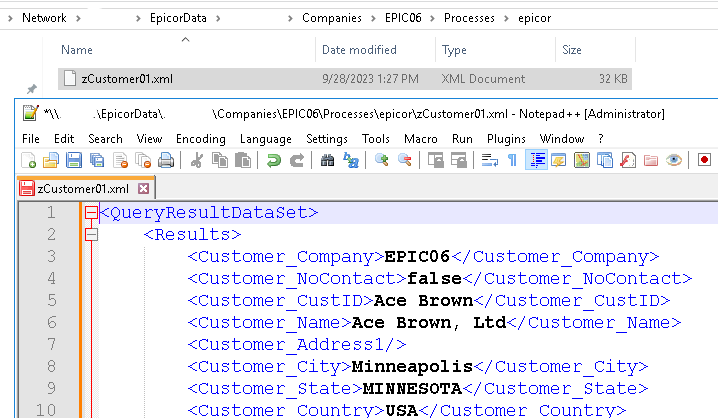The image size is (718, 418).
Task: Toggle the monitoring eye icon
Action: [674, 160]
